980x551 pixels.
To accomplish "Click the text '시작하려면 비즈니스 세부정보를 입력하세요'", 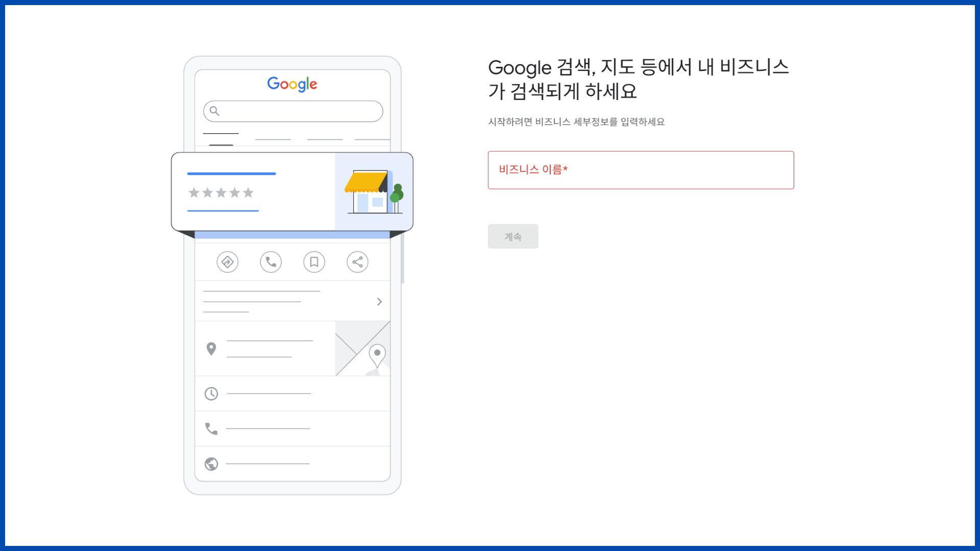I will [x=576, y=122].
